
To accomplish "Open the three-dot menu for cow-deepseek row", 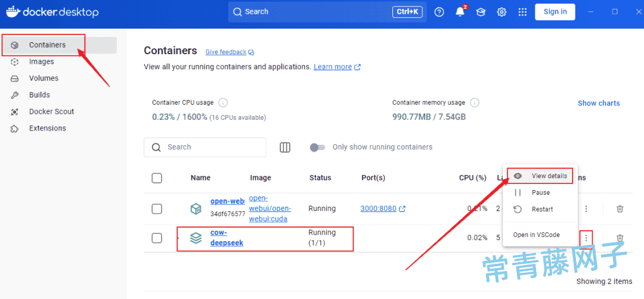I will click(x=586, y=238).
